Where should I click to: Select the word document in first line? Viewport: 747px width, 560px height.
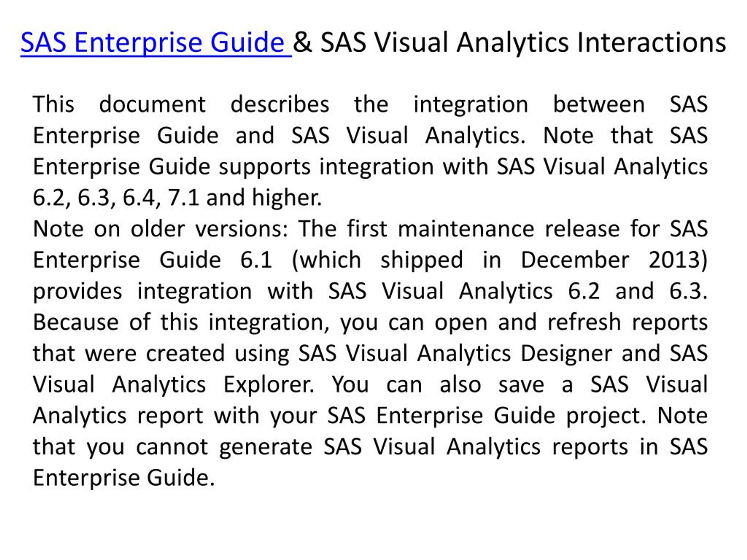(152, 104)
